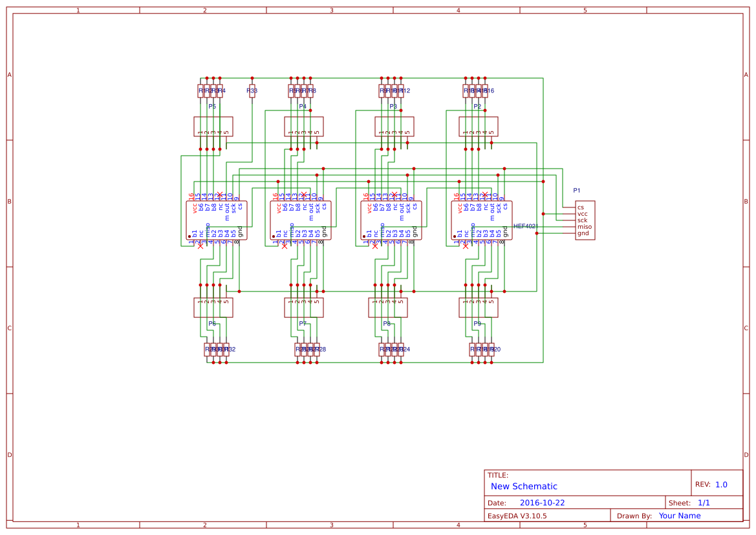The image size is (756, 535).
Task: Select the R33 resistor symbol
Action: coord(252,91)
